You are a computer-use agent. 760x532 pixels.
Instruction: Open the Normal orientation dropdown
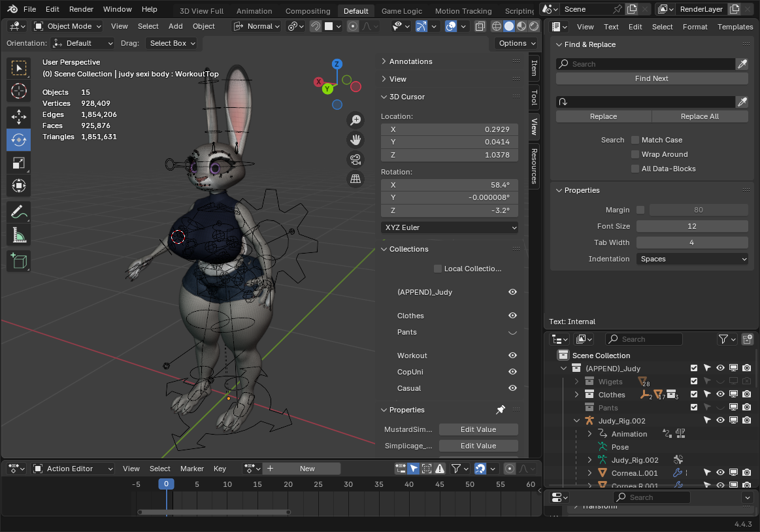tap(257, 26)
